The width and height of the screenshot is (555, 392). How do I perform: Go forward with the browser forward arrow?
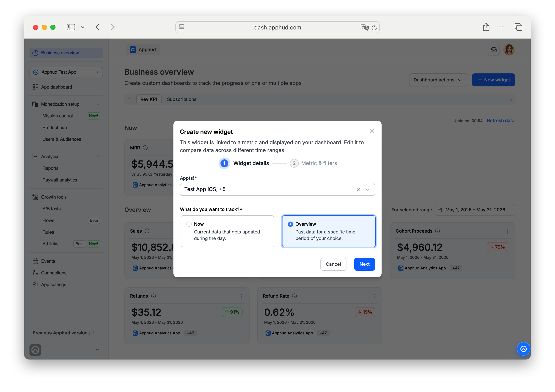click(x=113, y=27)
